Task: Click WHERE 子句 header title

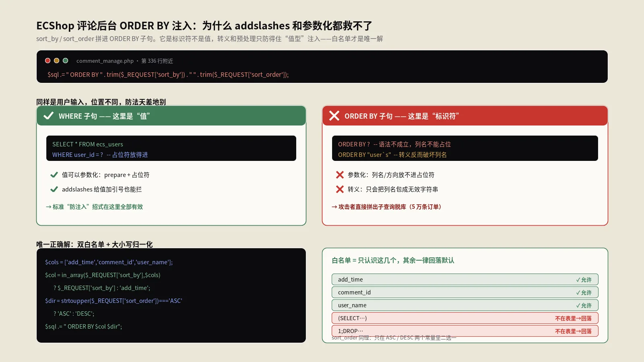Action: click(x=104, y=116)
